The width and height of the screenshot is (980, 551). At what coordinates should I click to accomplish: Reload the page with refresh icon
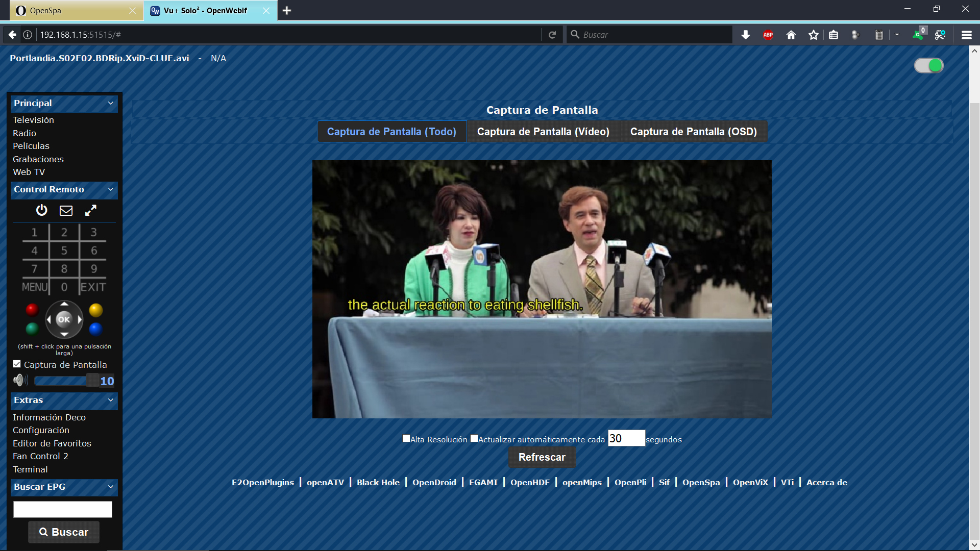tap(552, 35)
